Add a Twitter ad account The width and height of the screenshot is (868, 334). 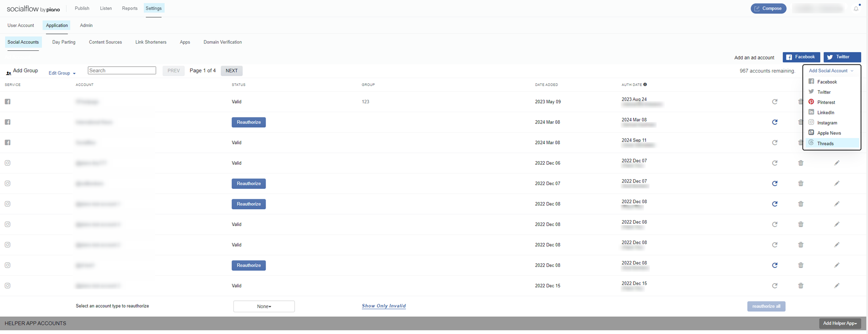coord(842,57)
